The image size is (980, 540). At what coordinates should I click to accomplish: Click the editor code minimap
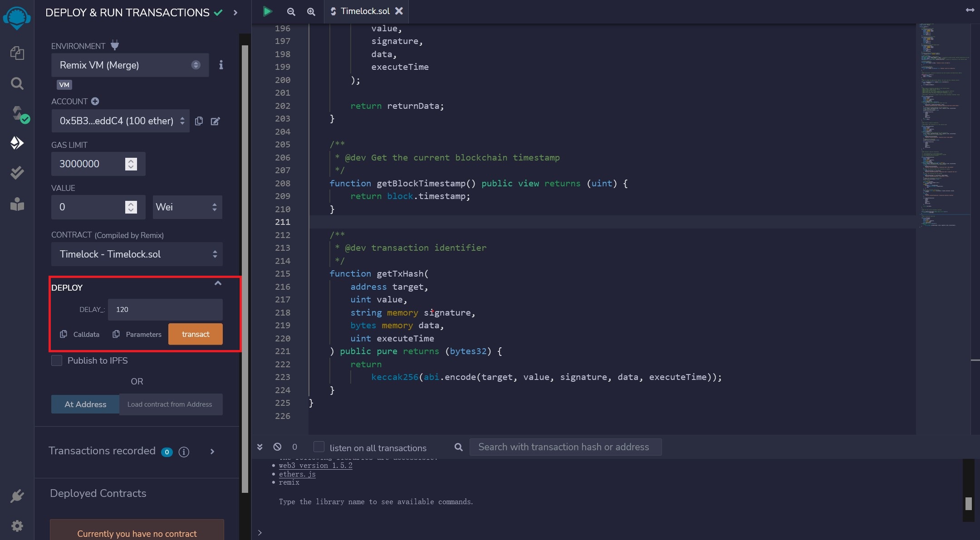coord(944,125)
